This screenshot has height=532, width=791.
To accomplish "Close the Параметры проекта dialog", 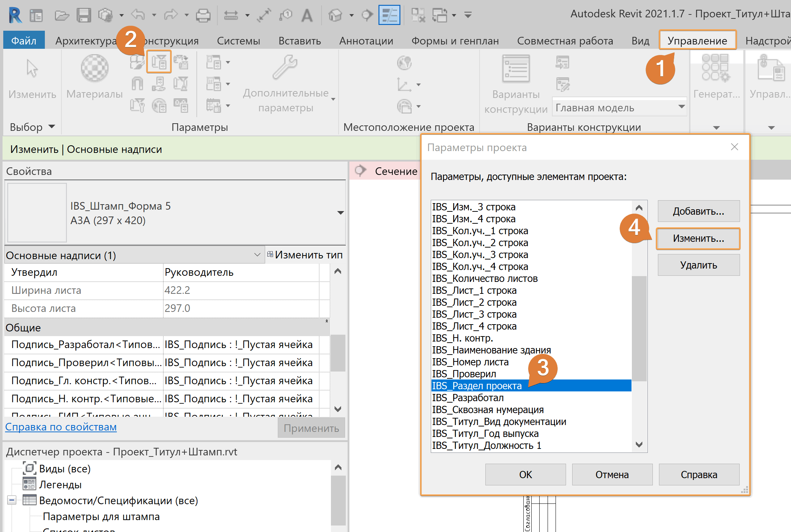I will coord(734,147).
